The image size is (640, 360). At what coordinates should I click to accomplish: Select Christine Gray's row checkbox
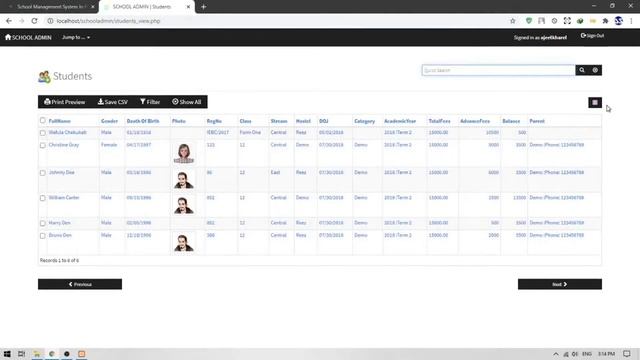point(42,145)
